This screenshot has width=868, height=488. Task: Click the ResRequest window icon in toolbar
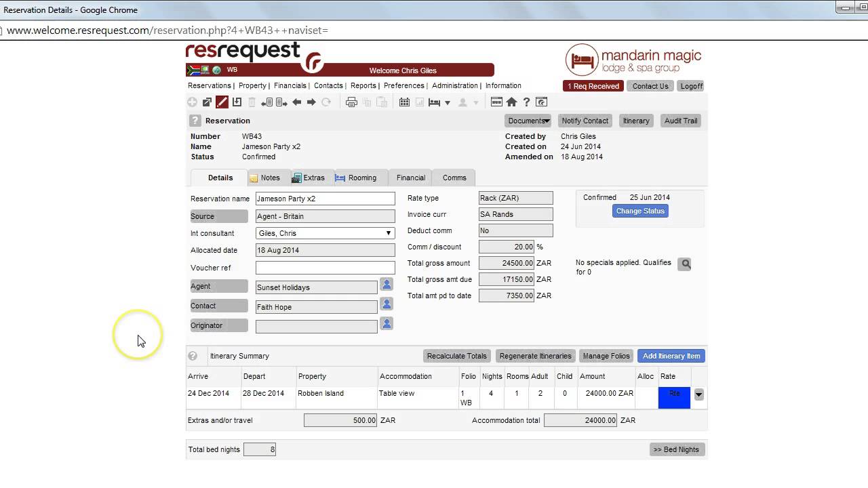pyautogui.click(x=541, y=102)
